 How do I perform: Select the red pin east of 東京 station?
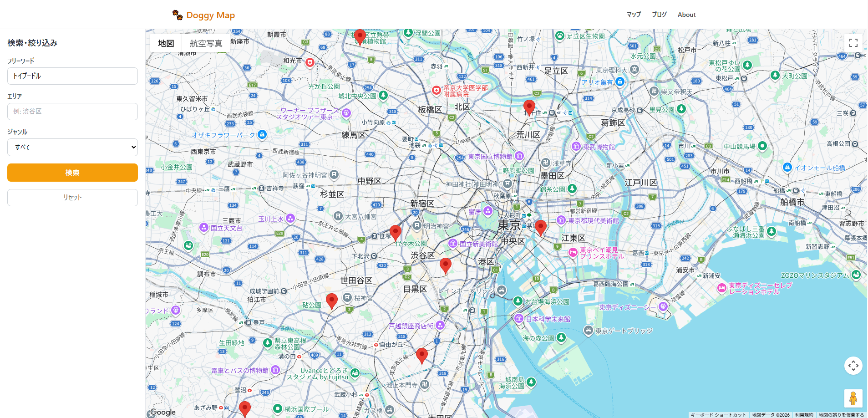pyautogui.click(x=541, y=228)
